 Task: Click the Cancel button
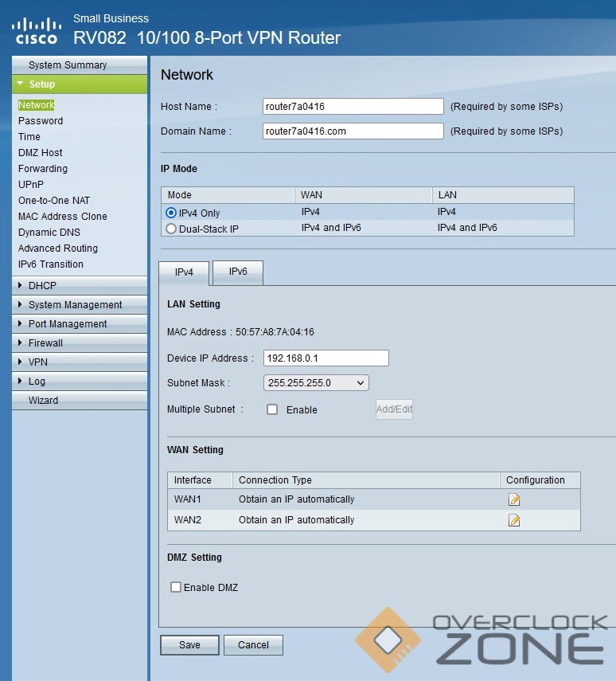point(254,645)
